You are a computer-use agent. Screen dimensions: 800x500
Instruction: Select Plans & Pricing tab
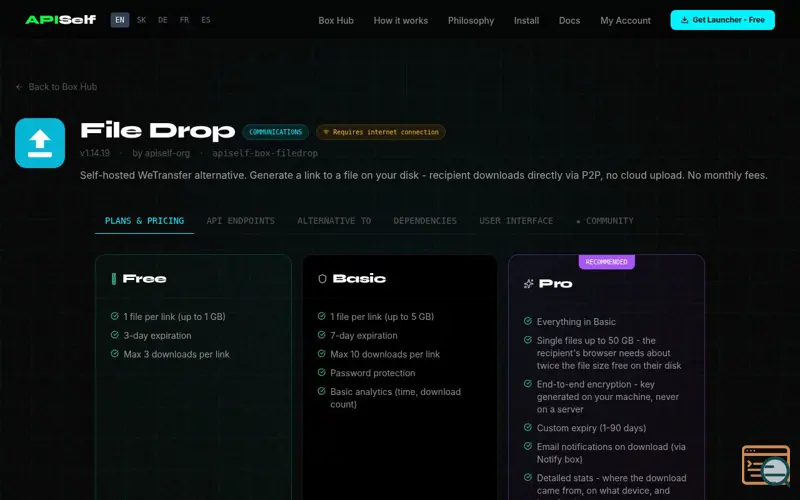tap(144, 220)
